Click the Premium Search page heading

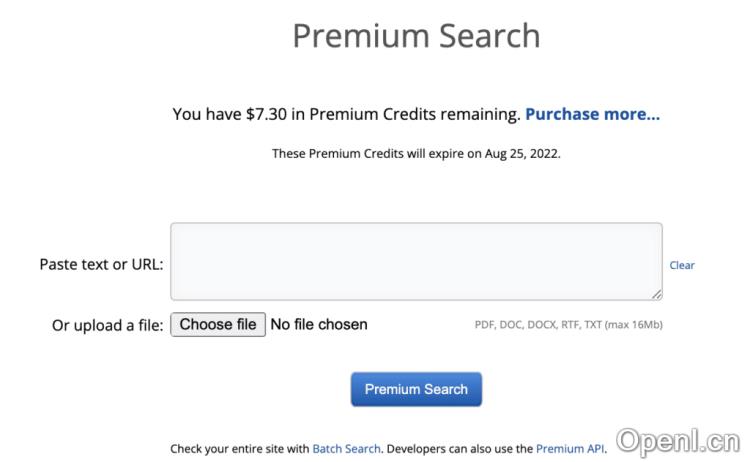[416, 36]
